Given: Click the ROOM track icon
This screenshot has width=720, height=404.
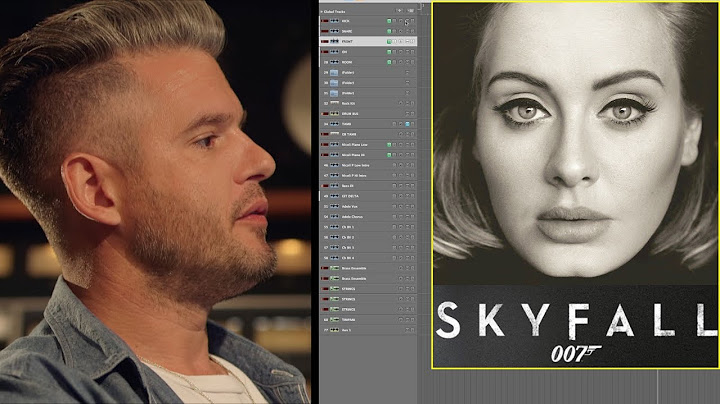Looking at the screenshot, I should (334, 62).
